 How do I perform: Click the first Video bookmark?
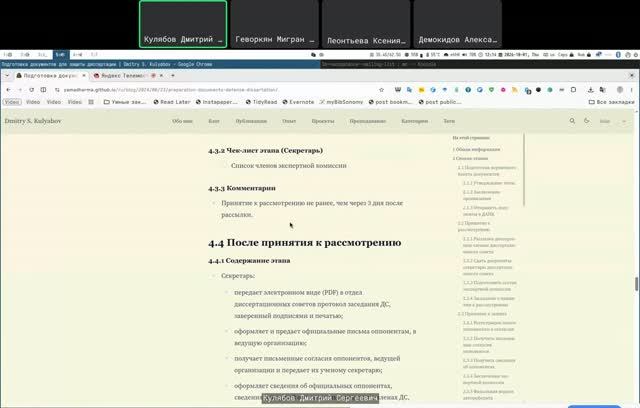click(x=12, y=102)
